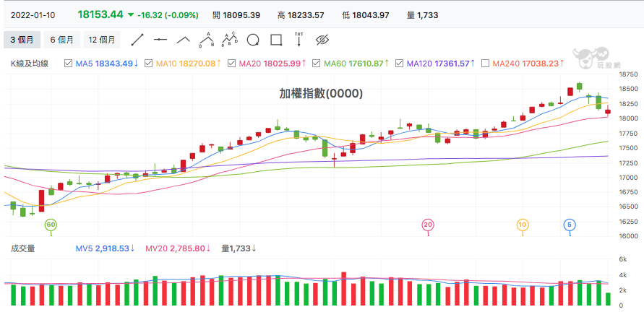Viewport: 644px width, 312px height.
Task: Click the low price 18043.97
Action: point(371,16)
